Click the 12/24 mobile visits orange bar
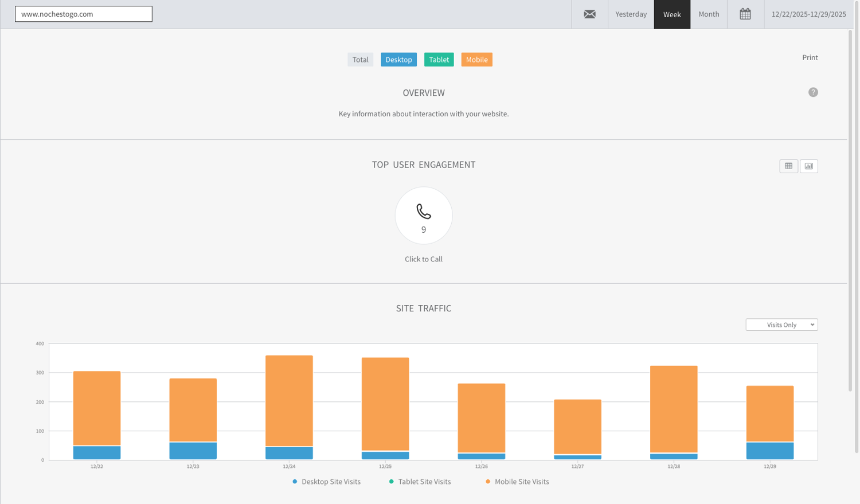860x504 pixels. click(289, 400)
